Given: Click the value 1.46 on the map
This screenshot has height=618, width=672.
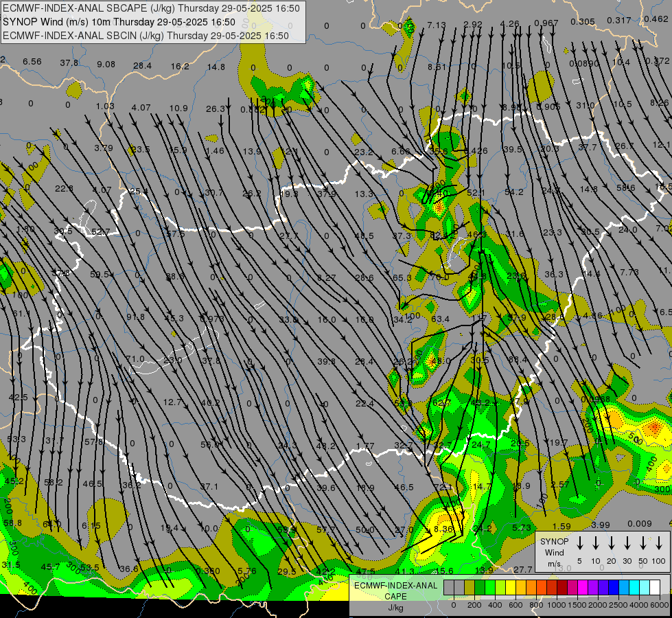Looking at the screenshot, I should (215, 150).
